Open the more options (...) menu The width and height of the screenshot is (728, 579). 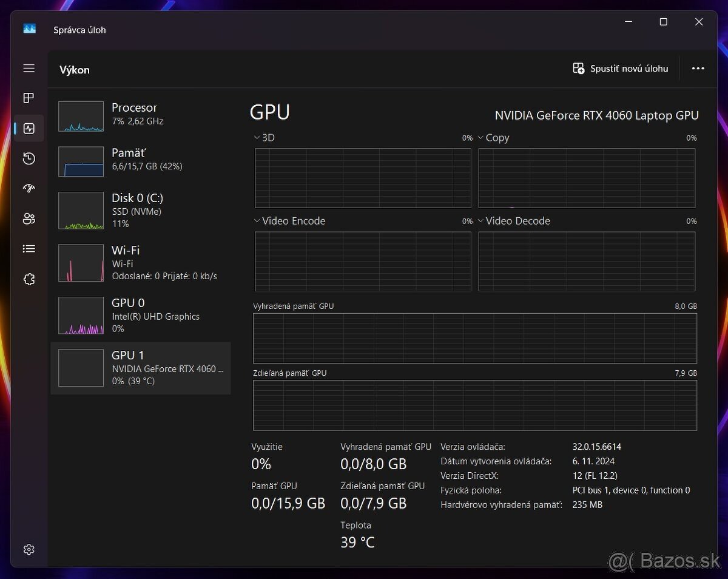(698, 68)
